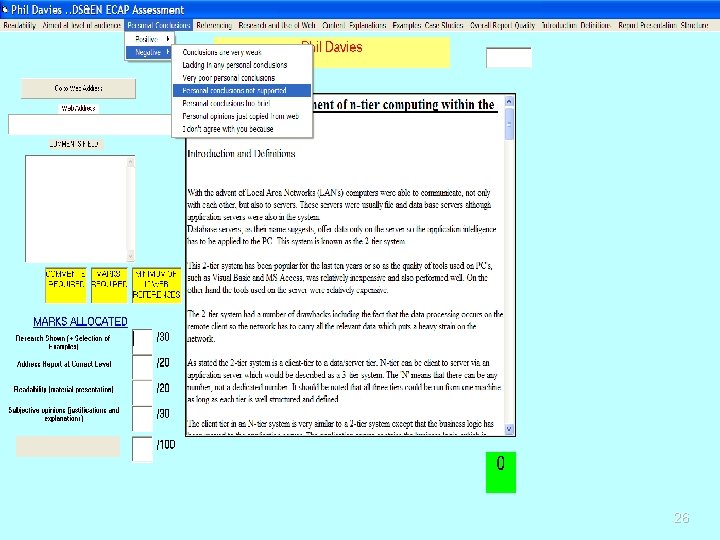Click the comments box scroll up arrow

point(130,162)
